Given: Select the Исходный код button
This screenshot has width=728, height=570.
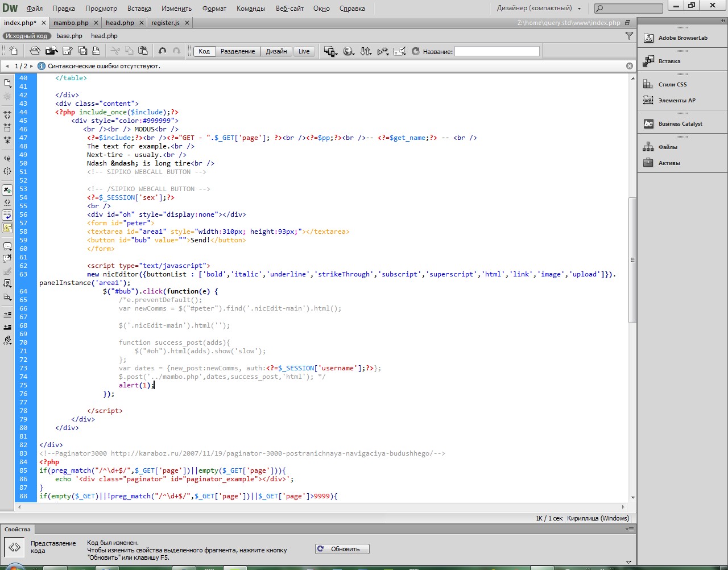Looking at the screenshot, I should tap(27, 35).
